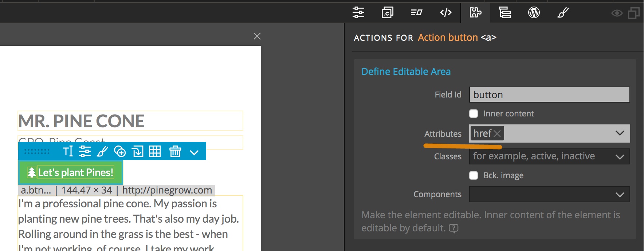
Task: Click the Field Id input containing button
Action: coord(549,95)
